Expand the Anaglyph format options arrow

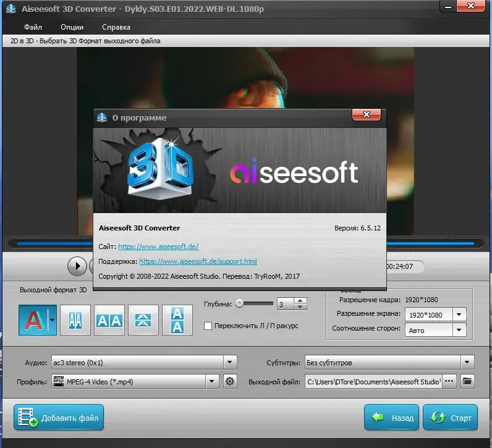[x=53, y=320]
